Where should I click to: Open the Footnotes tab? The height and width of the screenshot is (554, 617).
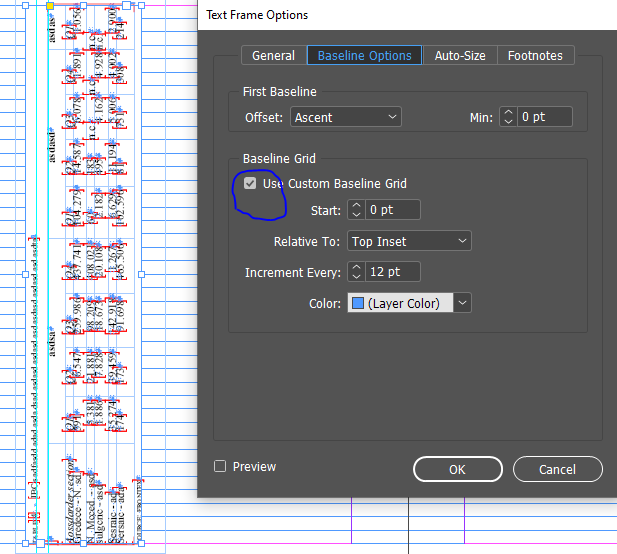point(535,55)
